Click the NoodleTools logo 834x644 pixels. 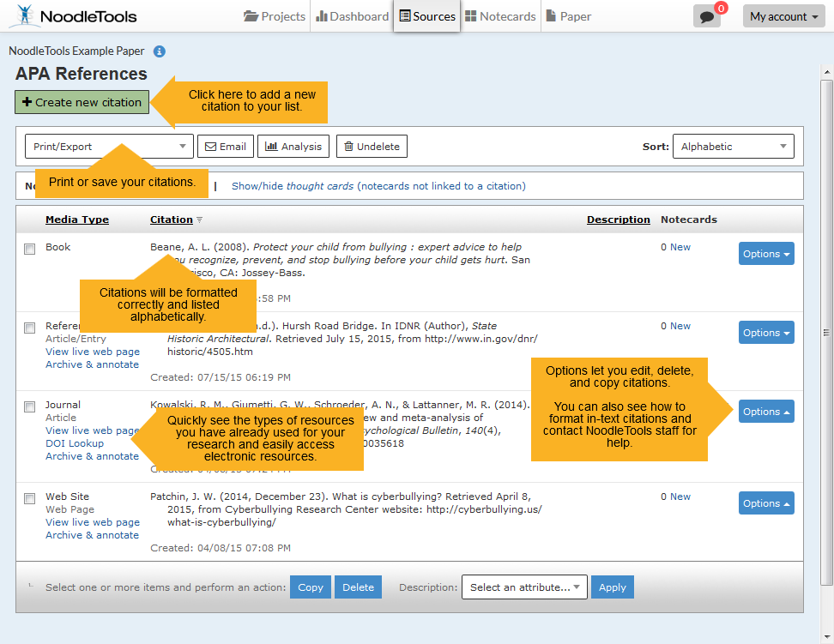click(x=75, y=16)
